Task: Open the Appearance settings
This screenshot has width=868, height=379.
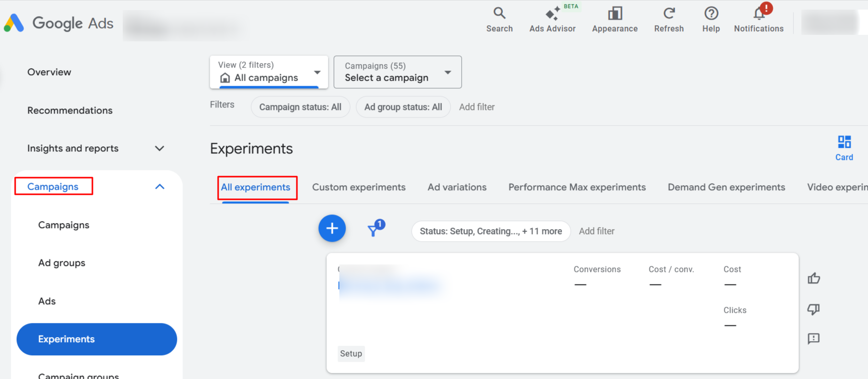Action: pyautogui.click(x=615, y=20)
